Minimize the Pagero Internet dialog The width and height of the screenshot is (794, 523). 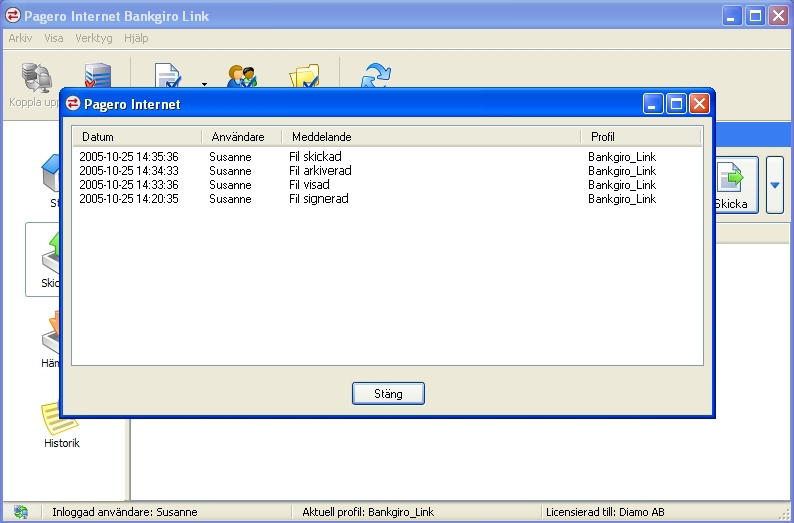[x=653, y=104]
